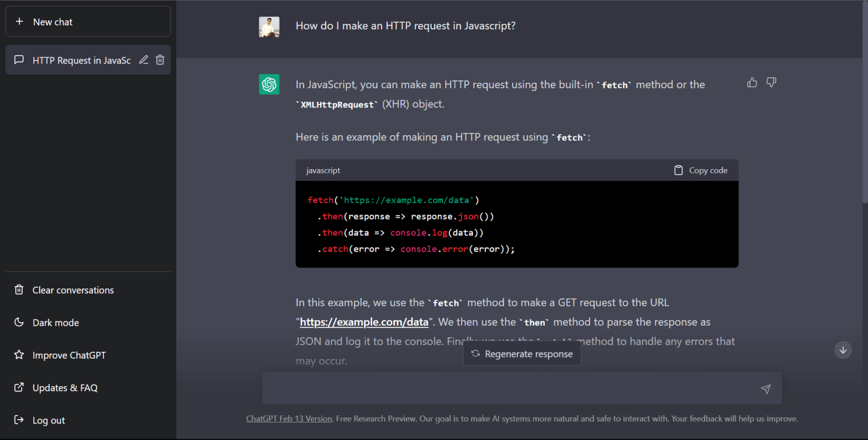Open the ChatGPT Feb 13 Version link

click(x=289, y=419)
